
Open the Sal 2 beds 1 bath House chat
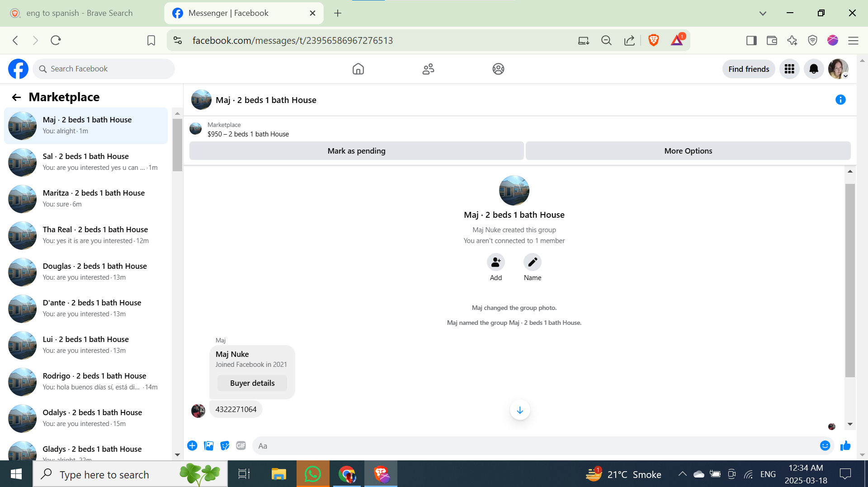[x=86, y=162]
